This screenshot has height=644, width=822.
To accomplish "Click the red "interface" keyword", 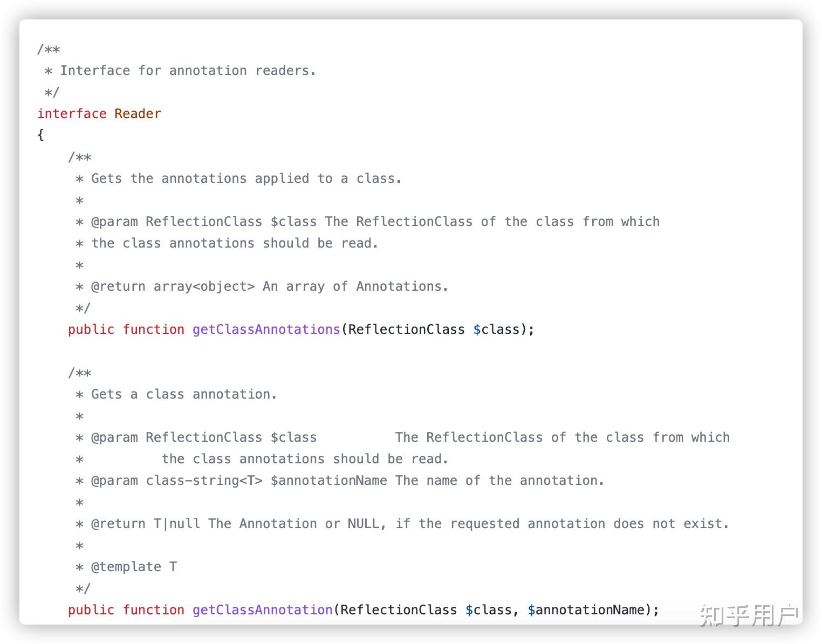I will [72, 114].
